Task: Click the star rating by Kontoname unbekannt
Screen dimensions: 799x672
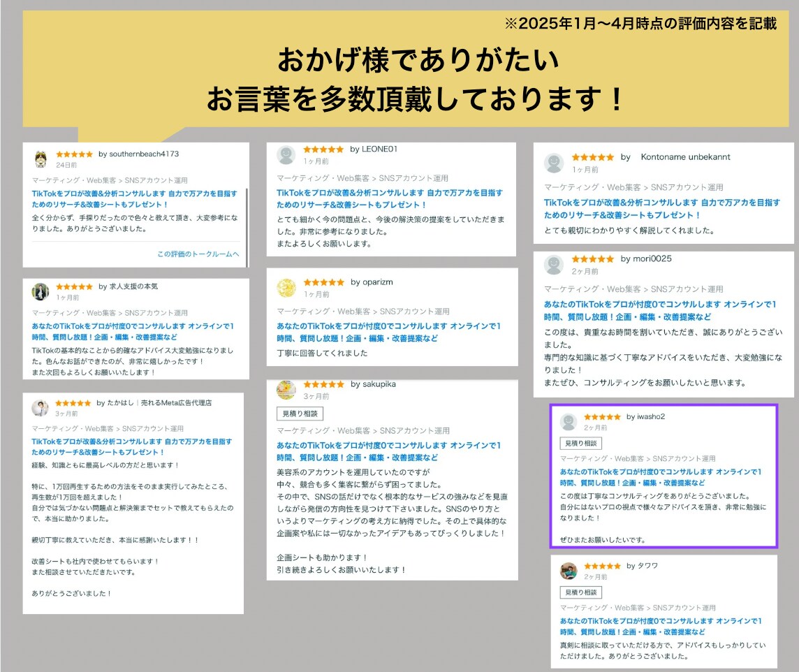Action: click(593, 157)
